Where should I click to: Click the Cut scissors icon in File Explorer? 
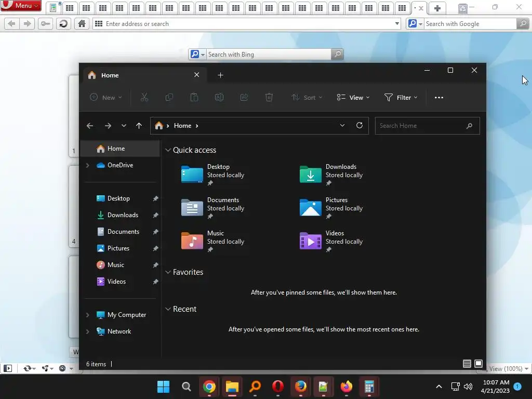(144, 97)
